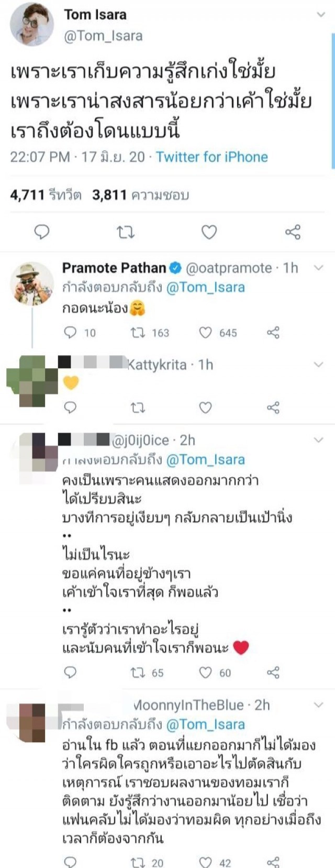
Task: Share Pramote Pathan's reply
Action: click(273, 333)
